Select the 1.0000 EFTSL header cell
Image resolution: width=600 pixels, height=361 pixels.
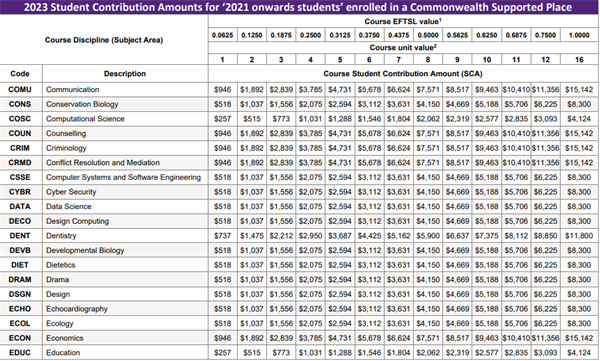pos(579,35)
